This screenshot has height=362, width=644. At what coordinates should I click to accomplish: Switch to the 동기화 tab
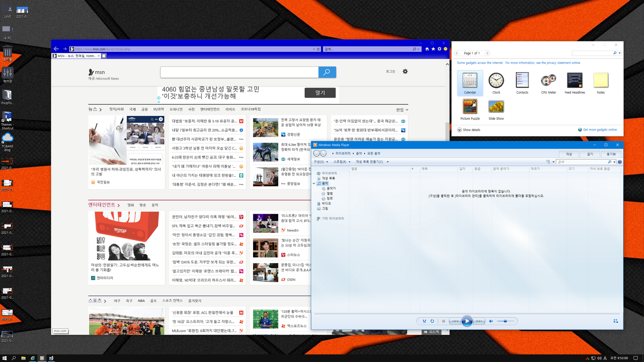(x=611, y=154)
